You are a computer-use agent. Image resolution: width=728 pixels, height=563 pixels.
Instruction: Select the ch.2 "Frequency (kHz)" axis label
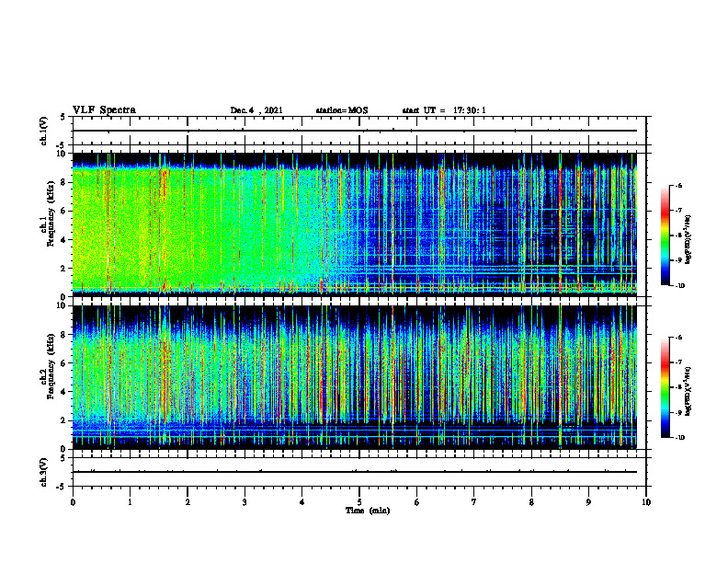tap(51, 366)
